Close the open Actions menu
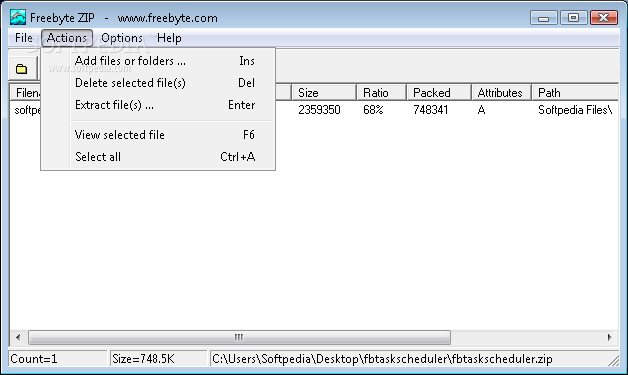This screenshot has width=628, height=375. [67, 38]
